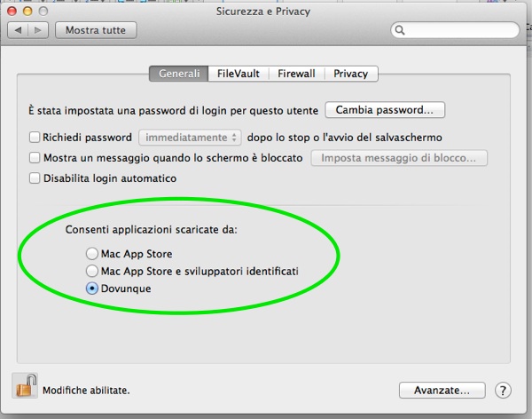Choose Mac App Store e sviluppatori identificati
Screen dimensions: 532x419
[x=92, y=271]
